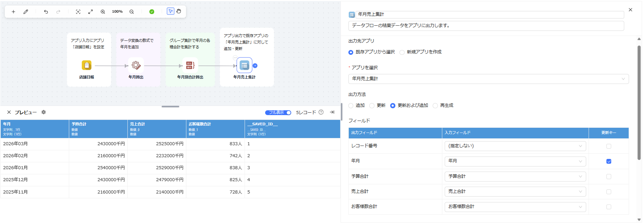Open the アプリを選択 dropdown
Screen dimensions: 644x224
coord(488,79)
